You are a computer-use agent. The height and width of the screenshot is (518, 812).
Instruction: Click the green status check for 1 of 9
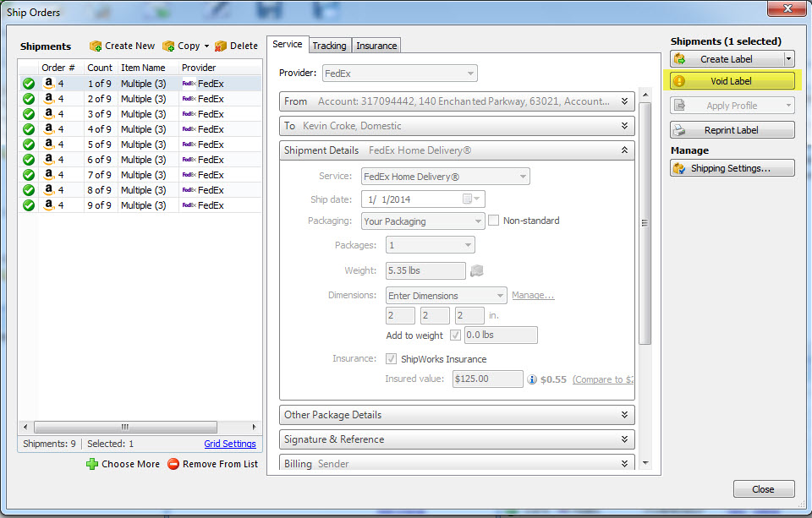coord(29,84)
